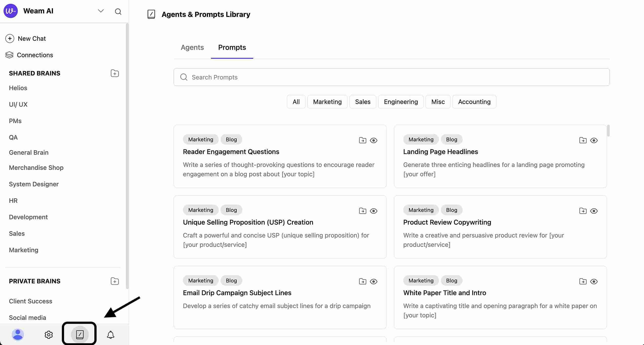The width and height of the screenshot is (644, 345).
Task: Click the prompts library book icon
Action: (79, 335)
